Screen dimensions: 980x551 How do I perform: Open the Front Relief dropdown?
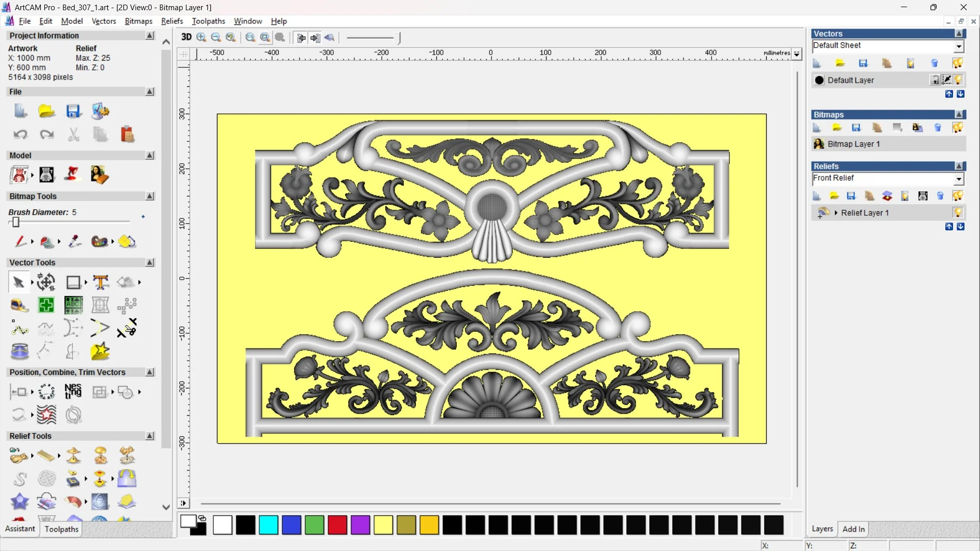pyautogui.click(x=959, y=179)
